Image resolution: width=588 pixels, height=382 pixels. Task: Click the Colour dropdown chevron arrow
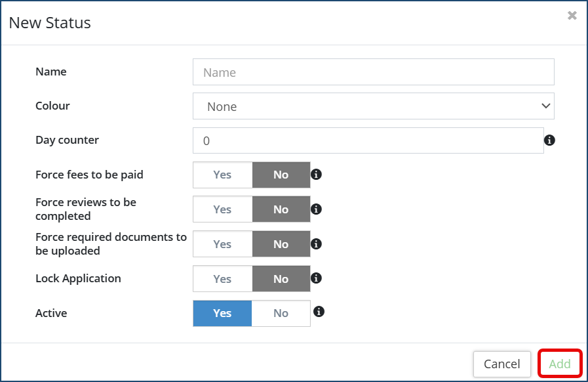click(545, 106)
